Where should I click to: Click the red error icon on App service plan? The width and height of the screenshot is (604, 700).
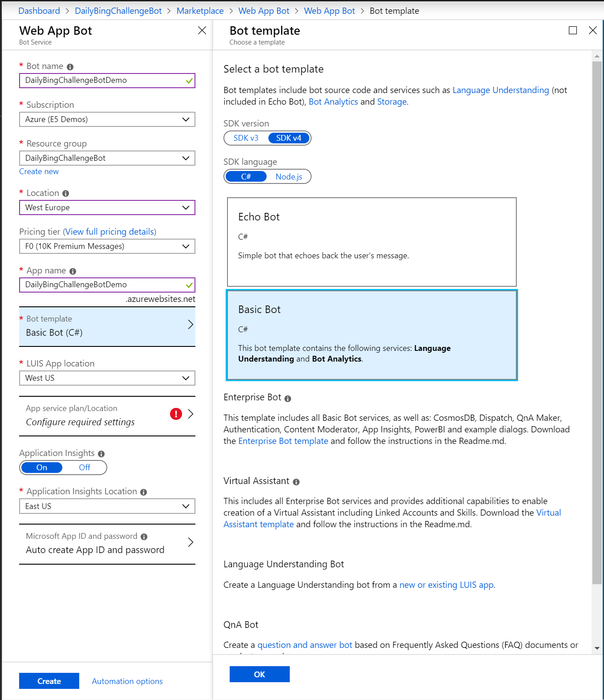pyautogui.click(x=176, y=414)
